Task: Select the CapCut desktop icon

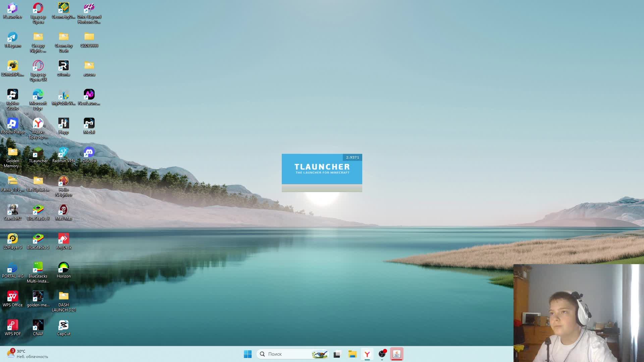Action: pyautogui.click(x=63, y=328)
